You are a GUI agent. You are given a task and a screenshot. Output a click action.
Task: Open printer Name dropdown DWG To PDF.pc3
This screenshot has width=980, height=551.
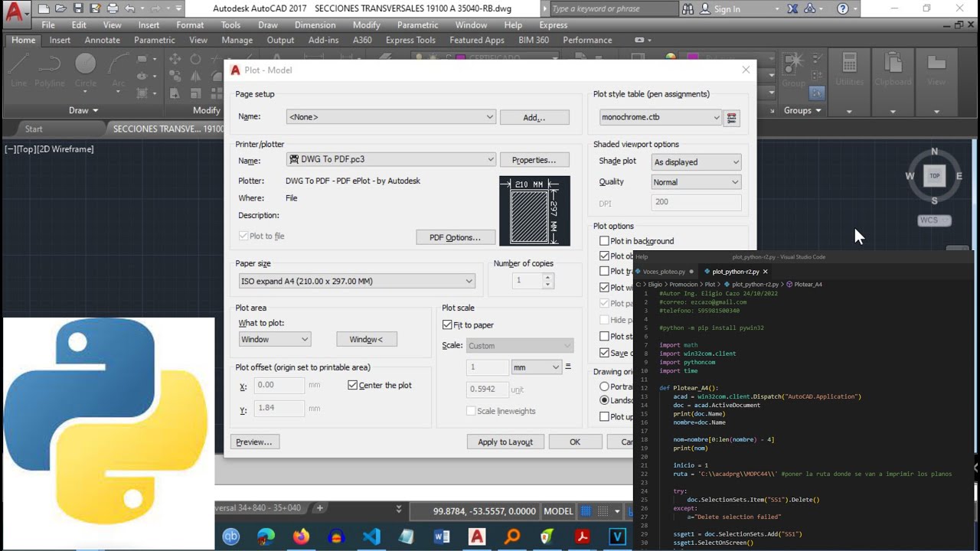point(391,159)
